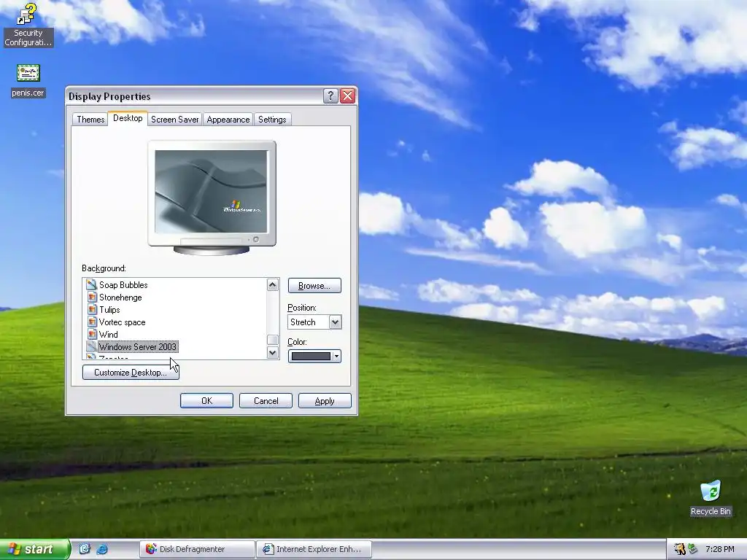Close the Display Properties dialog
This screenshot has width=747, height=560.
pyautogui.click(x=348, y=96)
